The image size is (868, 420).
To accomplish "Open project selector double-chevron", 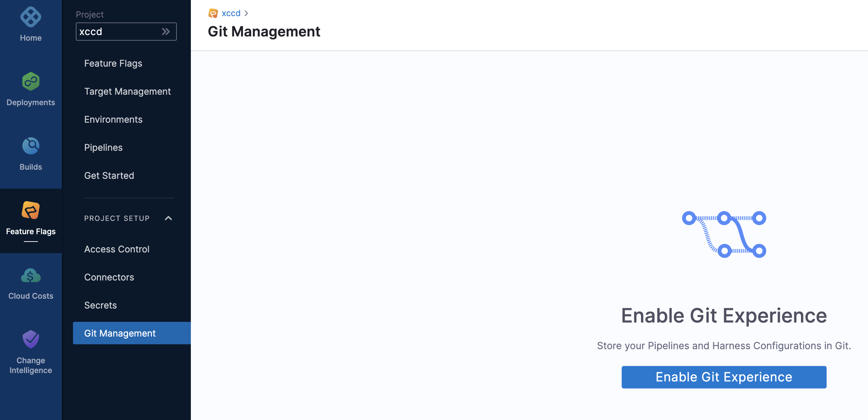I will [166, 32].
